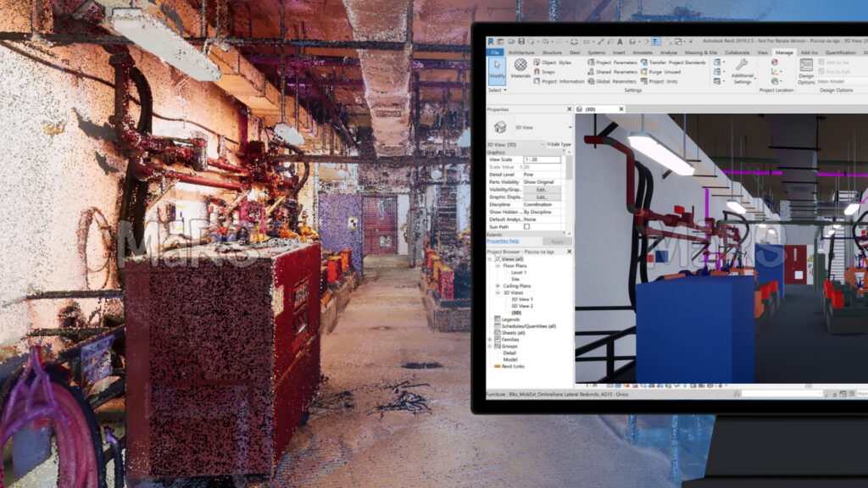Viewport: 868px width, 488px height.
Task: Click the Revit Links icon in Project Browser
Action: (x=497, y=366)
